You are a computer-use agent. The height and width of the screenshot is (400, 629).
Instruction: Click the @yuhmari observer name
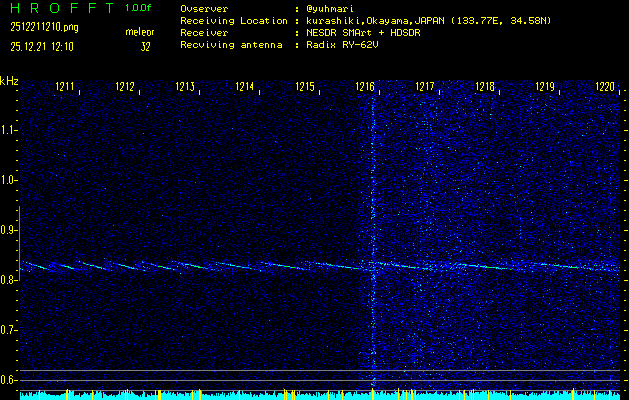332,10
